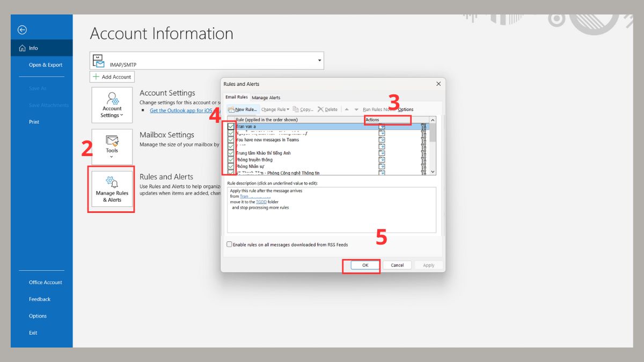Click the action icon for Phòng Nhân sự rule
The height and width of the screenshot is (362, 644).
(x=382, y=166)
